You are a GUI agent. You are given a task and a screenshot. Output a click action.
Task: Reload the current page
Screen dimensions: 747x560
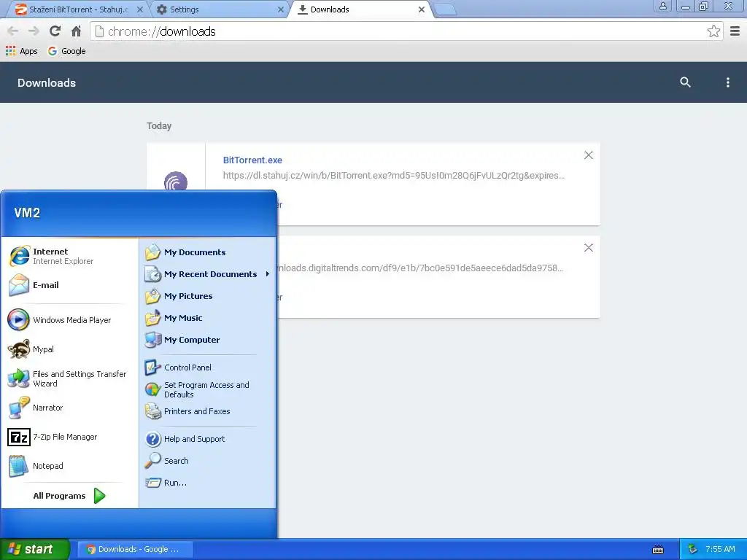pyautogui.click(x=55, y=31)
